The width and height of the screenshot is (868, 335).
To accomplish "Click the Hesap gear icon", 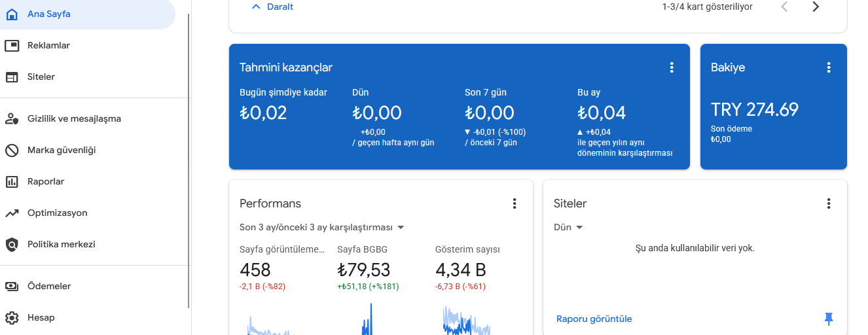I will click(x=12, y=317).
